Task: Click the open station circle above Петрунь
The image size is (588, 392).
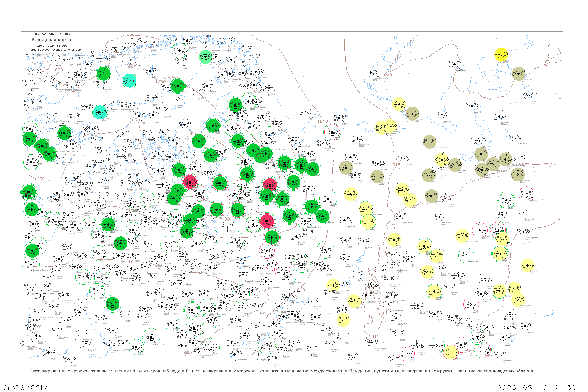Action: point(404,159)
